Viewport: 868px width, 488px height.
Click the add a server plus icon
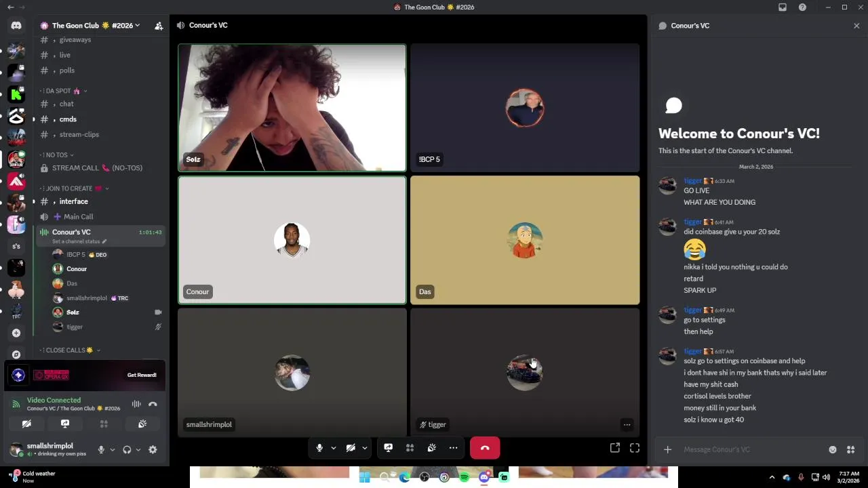pos(16,333)
